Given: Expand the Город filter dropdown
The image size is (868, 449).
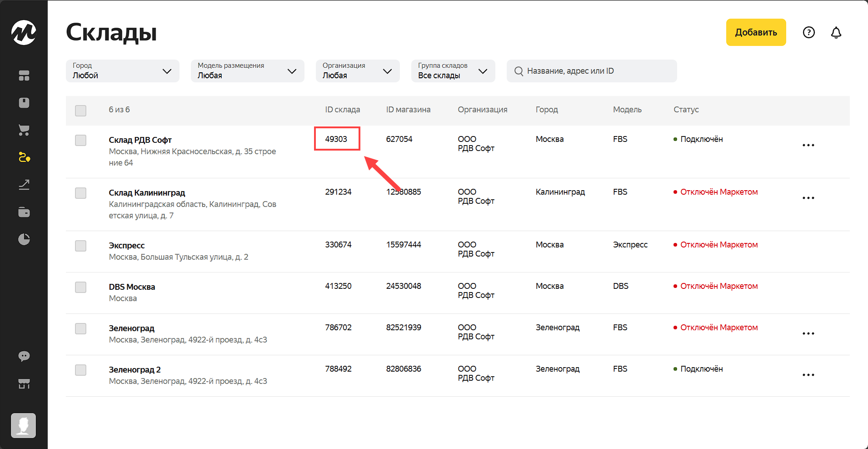Looking at the screenshot, I should pos(123,71).
